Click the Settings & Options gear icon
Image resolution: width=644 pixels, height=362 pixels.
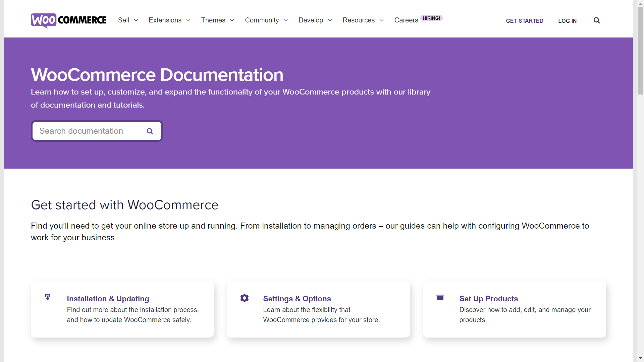point(245,298)
